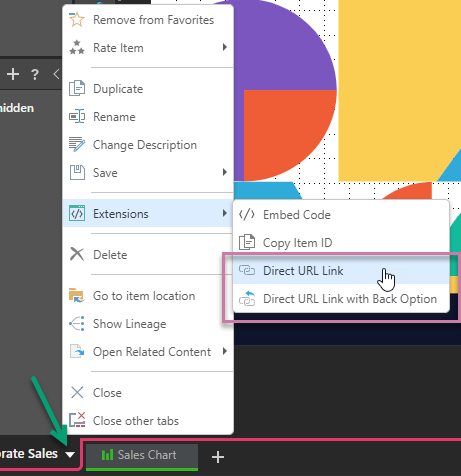Viewport: 461px width, 476px height.
Task: Click the Save floppy disk icon
Action: tap(77, 172)
